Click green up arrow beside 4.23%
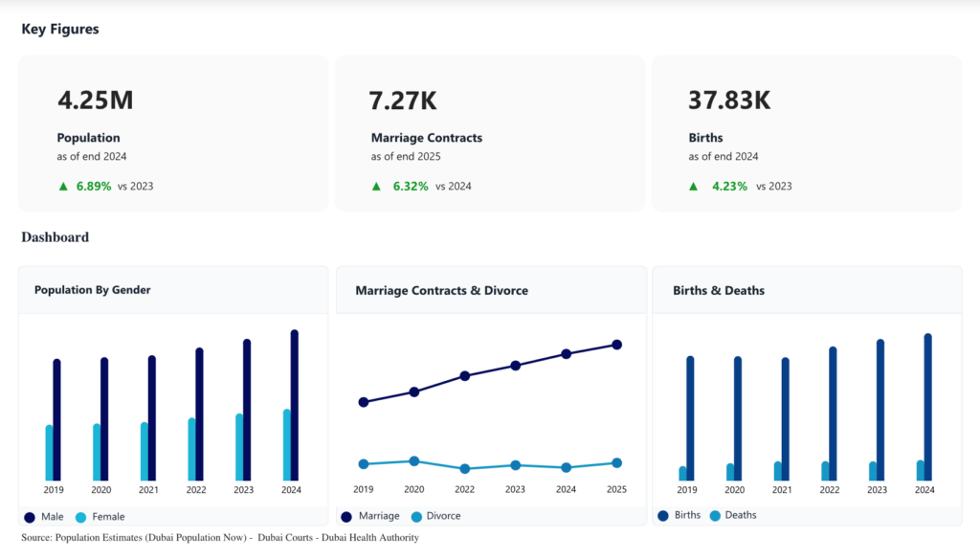Viewport: 980px width, 559px height. point(695,187)
